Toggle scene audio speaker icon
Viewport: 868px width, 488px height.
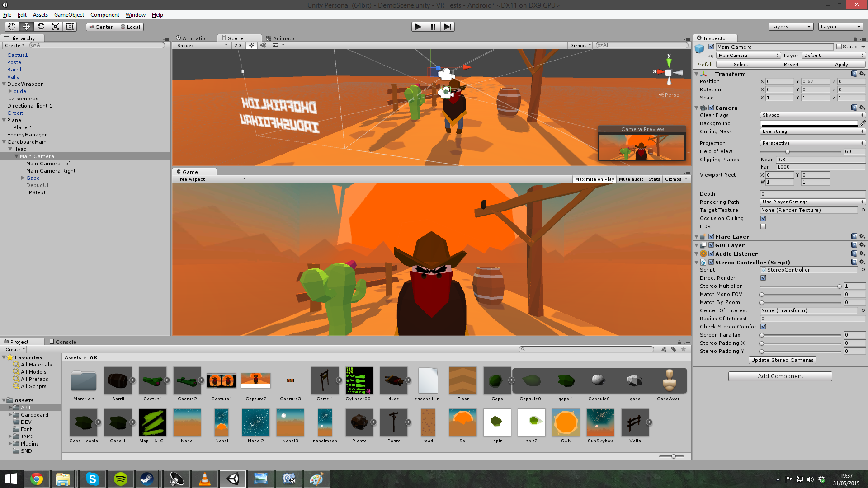(263, 45)
